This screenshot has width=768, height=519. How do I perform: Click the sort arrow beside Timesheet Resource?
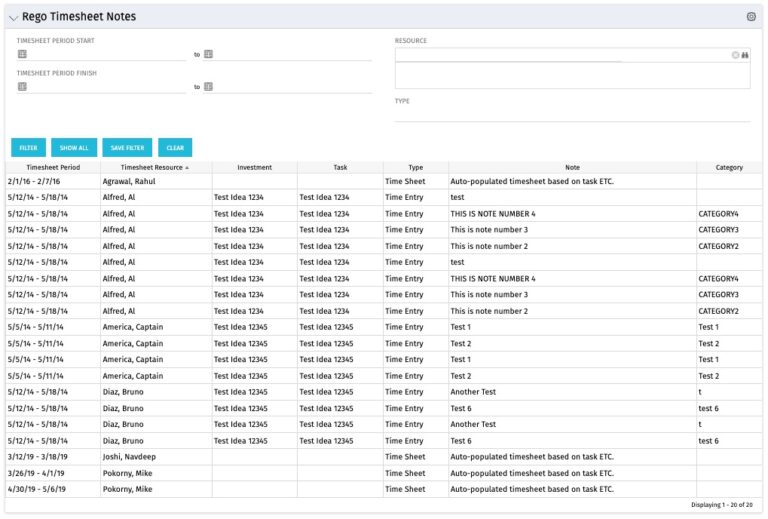[x=187, y=168]
